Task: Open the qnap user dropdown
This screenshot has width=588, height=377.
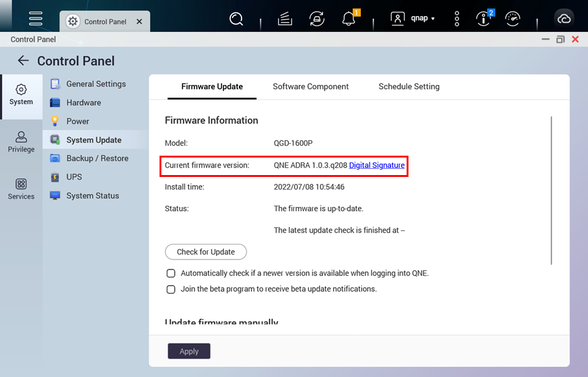Action: [x=423, y=18]
